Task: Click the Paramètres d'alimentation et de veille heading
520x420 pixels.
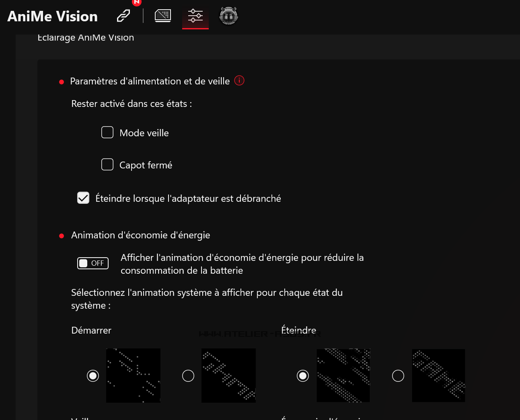Action: 150,81
